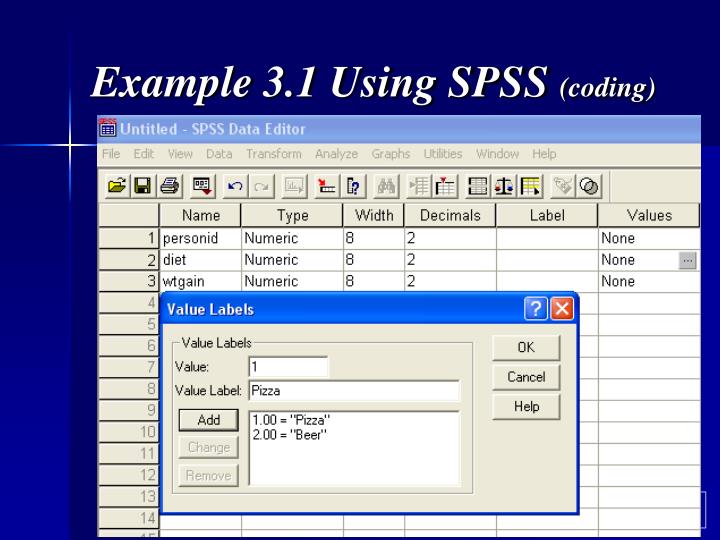Image resolution: width=720 pixels, height=540 pixels.
Task: Select the diet name cell
Action: 200,260
